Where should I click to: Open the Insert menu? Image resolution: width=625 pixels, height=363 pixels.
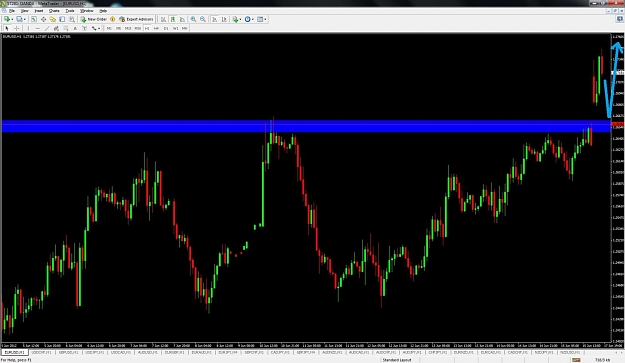(x=39, y=11)
